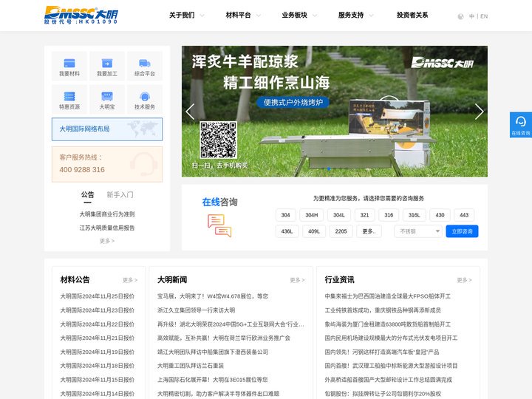Select the 430 grade option
Screen dimensions: 532x399
point(440,215)
